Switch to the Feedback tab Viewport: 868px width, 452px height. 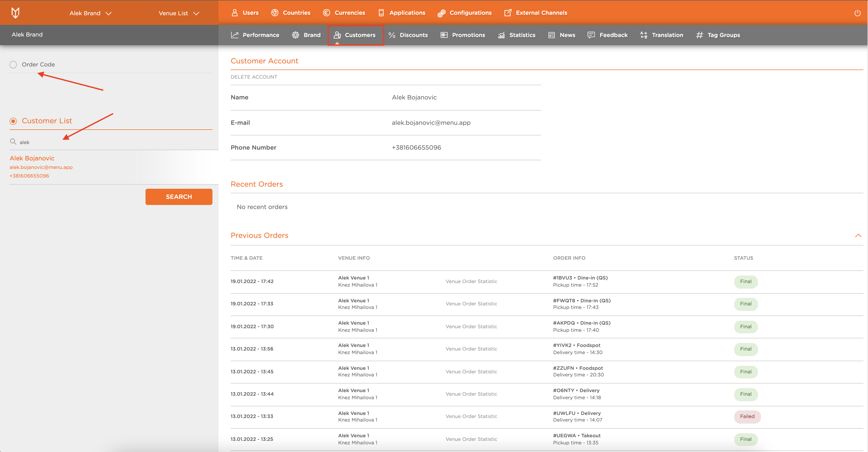pos(608,35)
